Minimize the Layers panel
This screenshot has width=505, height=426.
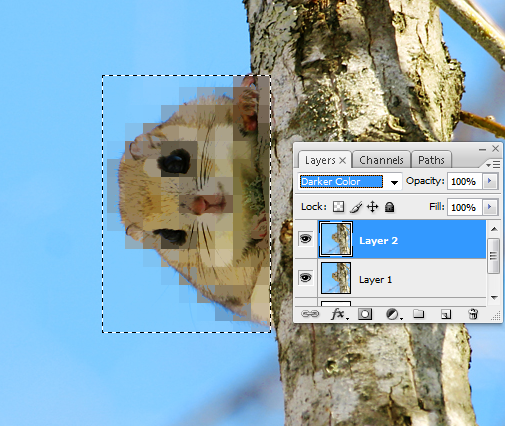coord(482,149)
